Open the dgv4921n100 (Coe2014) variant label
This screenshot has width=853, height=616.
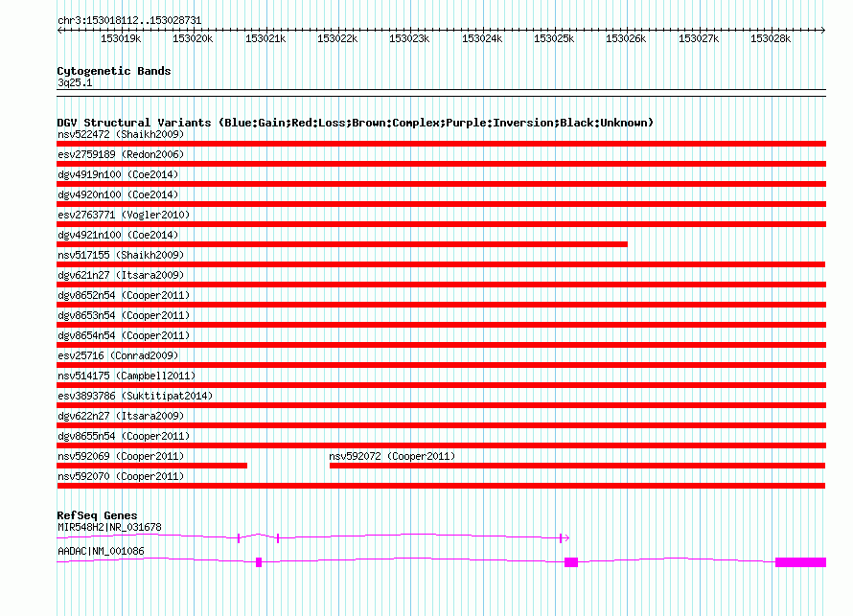(x=118, y=235)
